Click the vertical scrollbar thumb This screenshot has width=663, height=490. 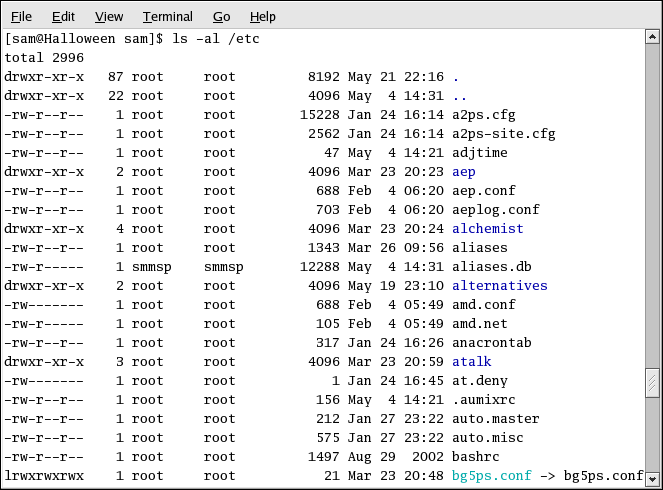(652, 383)
